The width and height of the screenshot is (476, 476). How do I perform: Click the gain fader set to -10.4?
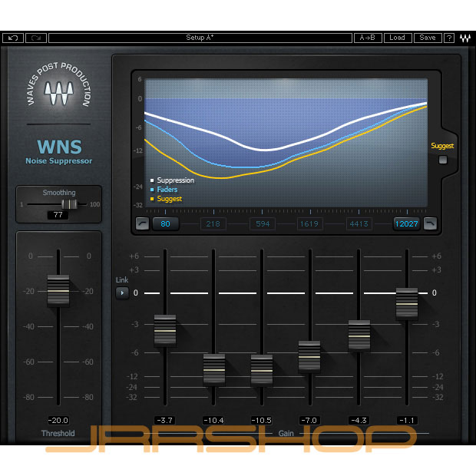[x=214, y=369]
